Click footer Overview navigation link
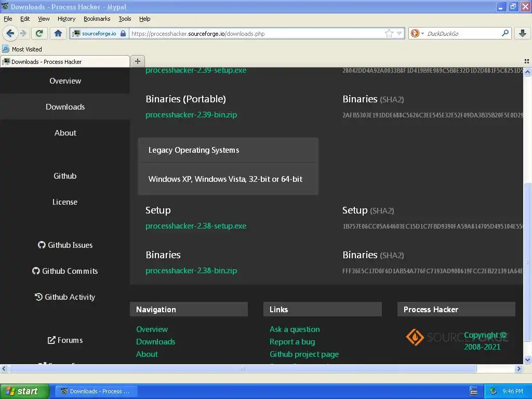The width and height of the screenshot is (532, 399). pos(152,329)
